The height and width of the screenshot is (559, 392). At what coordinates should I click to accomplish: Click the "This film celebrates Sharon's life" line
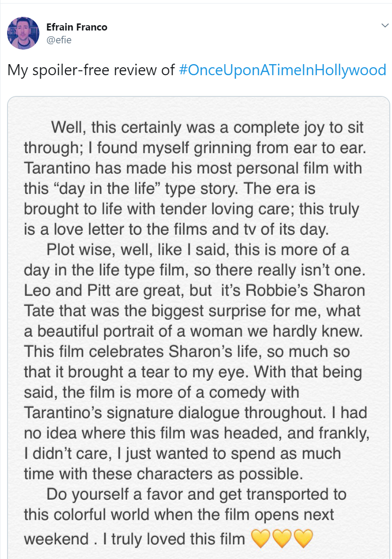187,352
